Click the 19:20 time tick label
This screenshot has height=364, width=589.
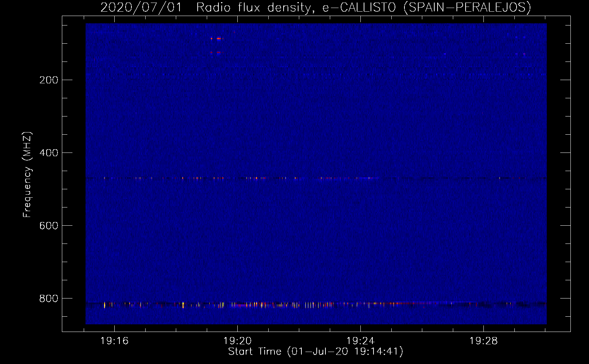coord(237,341)
